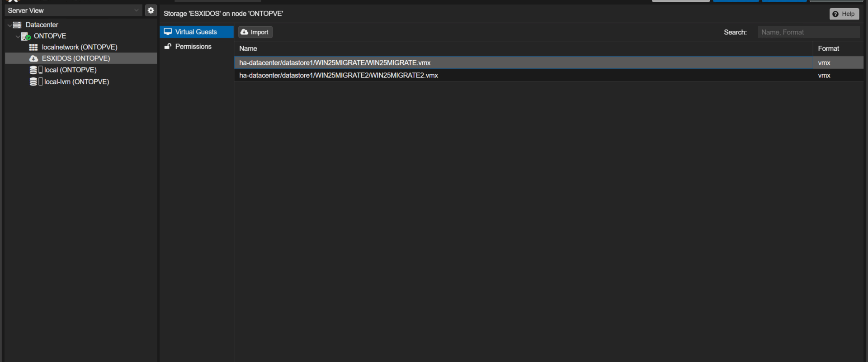The height and width of the screenshot is (362, 868).
Task: Select local-lvm (ONTOPVE) storage entry
Action: [77, 81]
